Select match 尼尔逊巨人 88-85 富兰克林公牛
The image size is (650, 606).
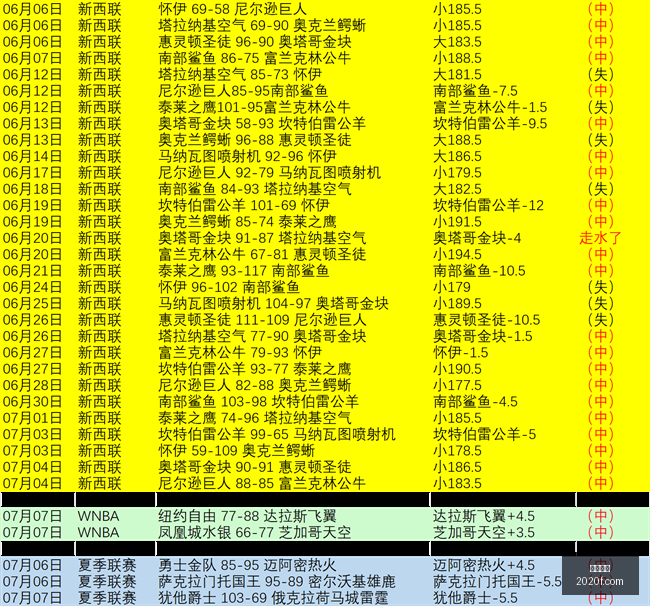click(x=262, y=484)
